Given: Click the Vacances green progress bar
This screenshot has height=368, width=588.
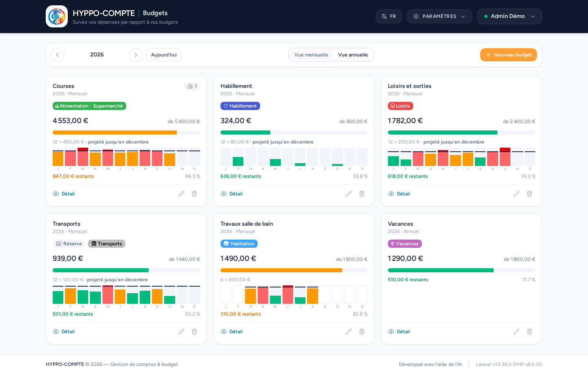Looking at the screenshot, I should pos(461,270).
